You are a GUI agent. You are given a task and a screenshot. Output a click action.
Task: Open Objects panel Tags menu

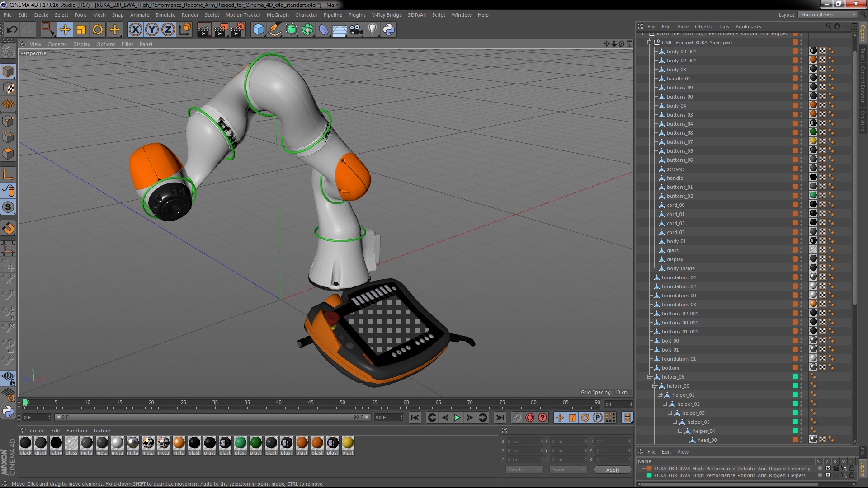724,27
